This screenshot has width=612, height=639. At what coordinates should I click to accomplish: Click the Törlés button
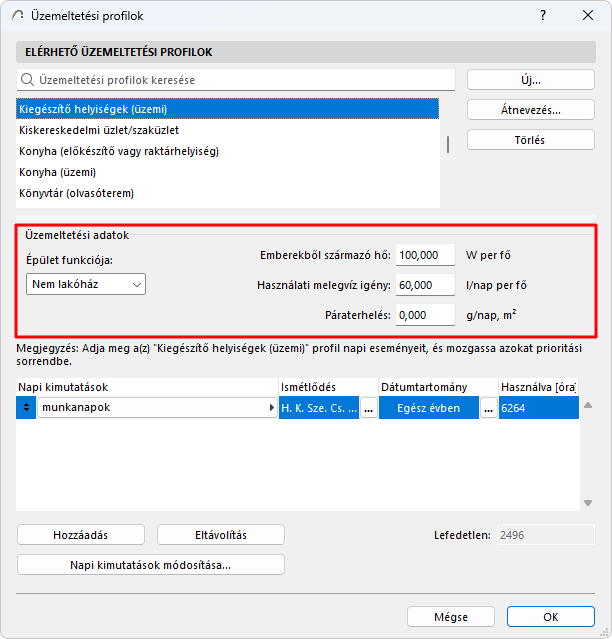[531, 140]
